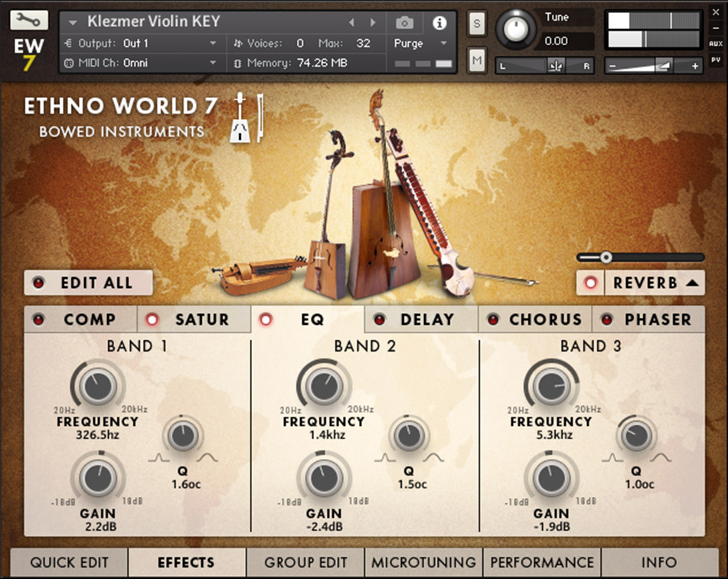Screen dimensions: 728x579
Task: Click the Band 3 Gain knob
Action: (x=551, y=478)
